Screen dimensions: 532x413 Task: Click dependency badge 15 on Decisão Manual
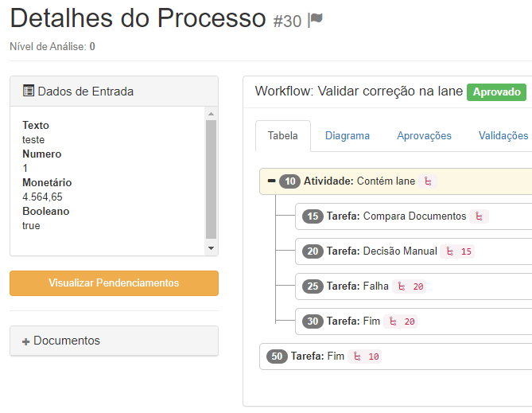coord(459,251)
